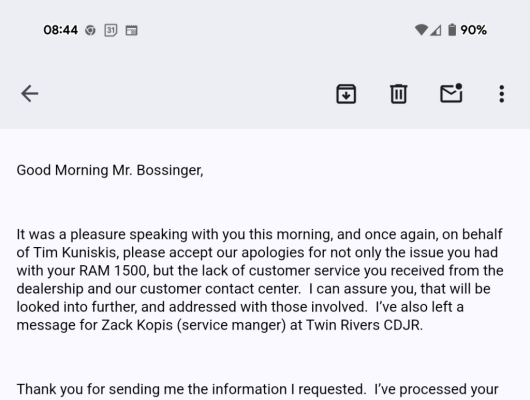
Task: Tap the calendar 31 status bar icon
Action: pos(111,30)
